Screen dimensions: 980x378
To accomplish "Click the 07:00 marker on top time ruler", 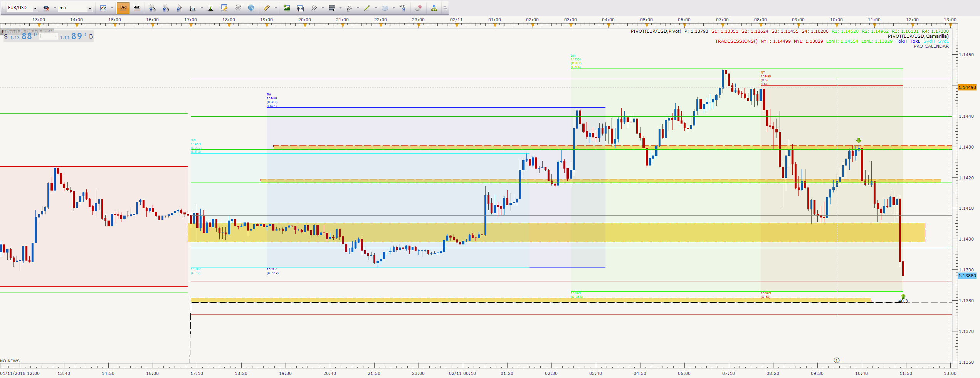I will 722,20.
